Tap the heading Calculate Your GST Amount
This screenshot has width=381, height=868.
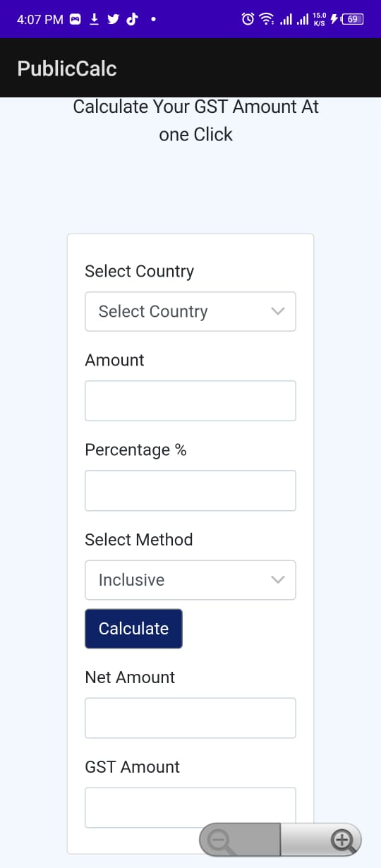coord(196,107)
